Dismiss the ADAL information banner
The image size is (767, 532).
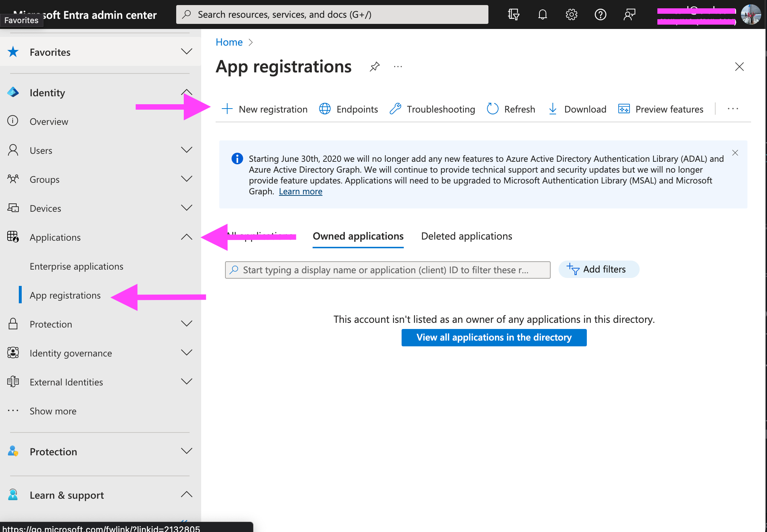(735, 153)
